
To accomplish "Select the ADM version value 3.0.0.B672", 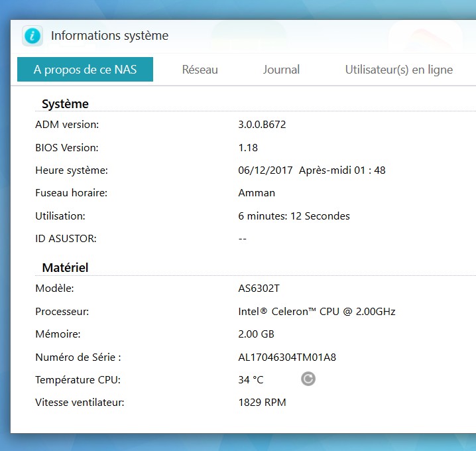I will [262, 125].
